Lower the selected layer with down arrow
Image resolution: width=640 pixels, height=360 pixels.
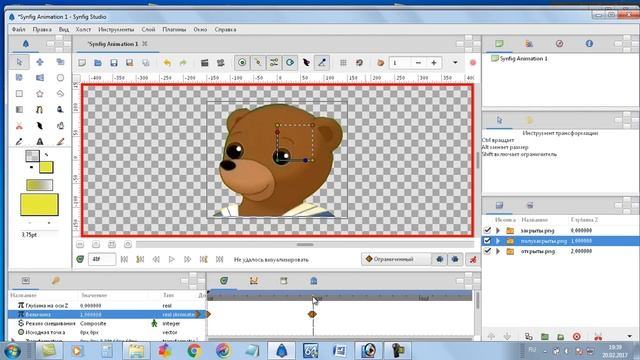pos(507,337)
